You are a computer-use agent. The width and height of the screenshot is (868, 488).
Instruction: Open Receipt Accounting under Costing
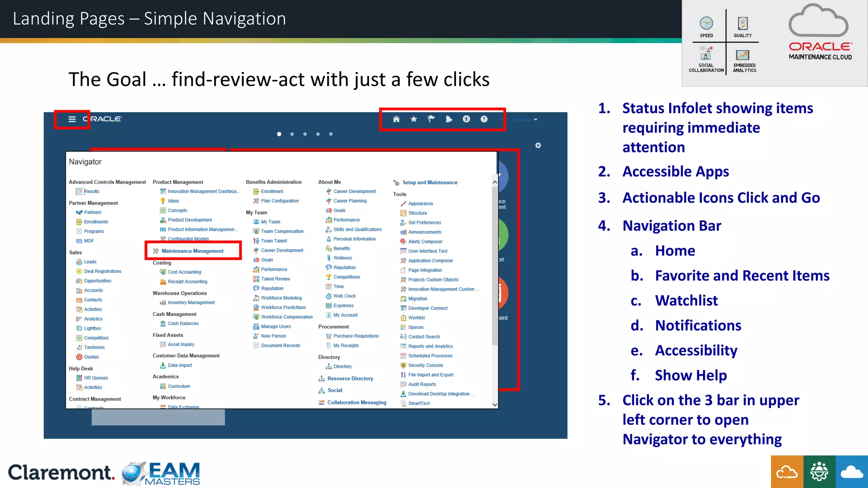click(x=187, y=282)
